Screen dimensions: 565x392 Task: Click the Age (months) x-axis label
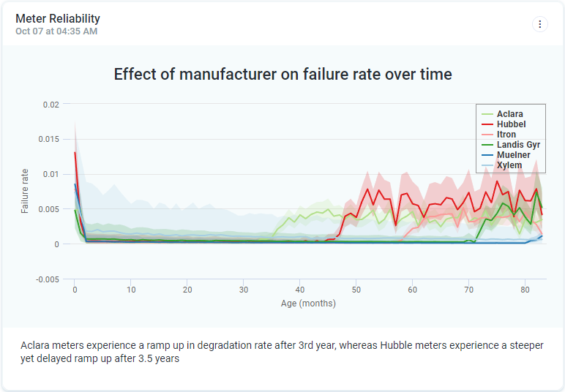click(x=308, y=304)
